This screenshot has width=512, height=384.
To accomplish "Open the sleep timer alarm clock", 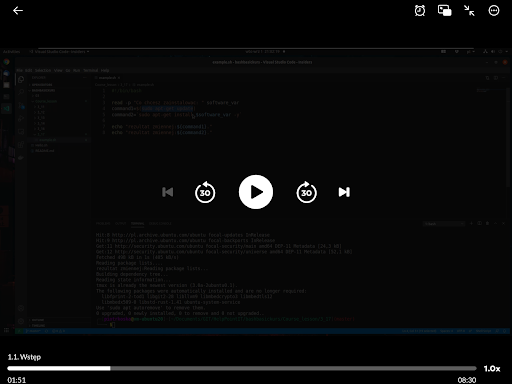I will click(420, 11).
